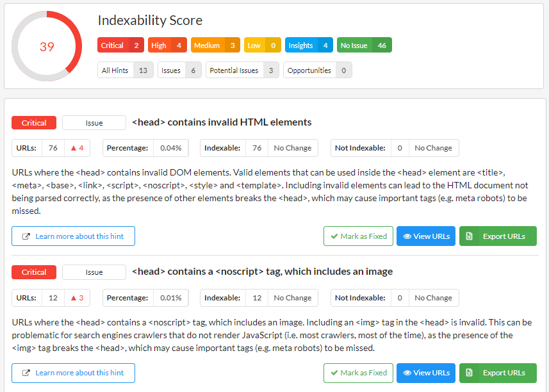The width and height of the screenshot is (549, 392).
Task: Click eye icon to view noscript URLs
Action: point(407,373)
